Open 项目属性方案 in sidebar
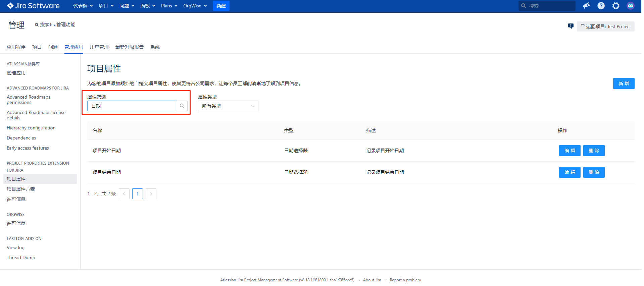 [21, 189]
